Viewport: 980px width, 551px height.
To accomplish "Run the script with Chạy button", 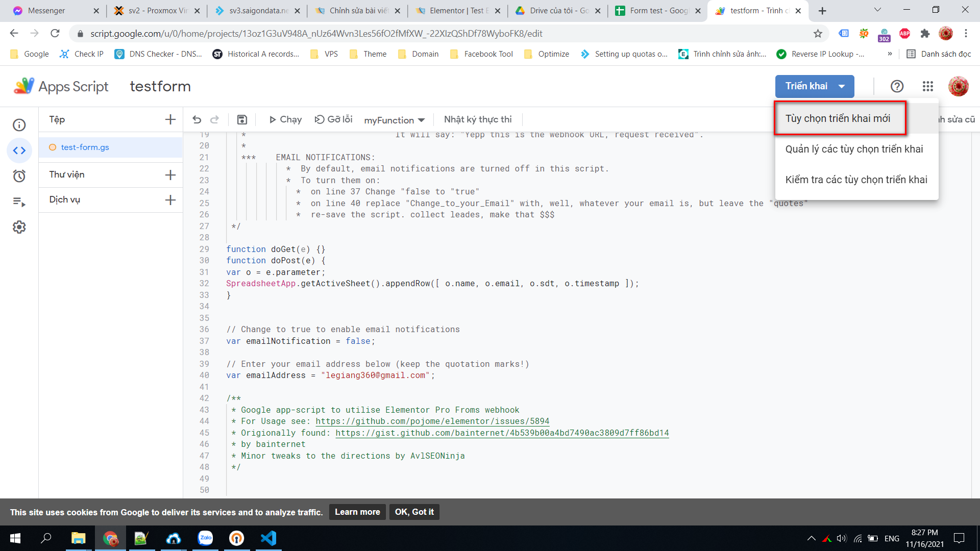I will [x=285, y=119].
